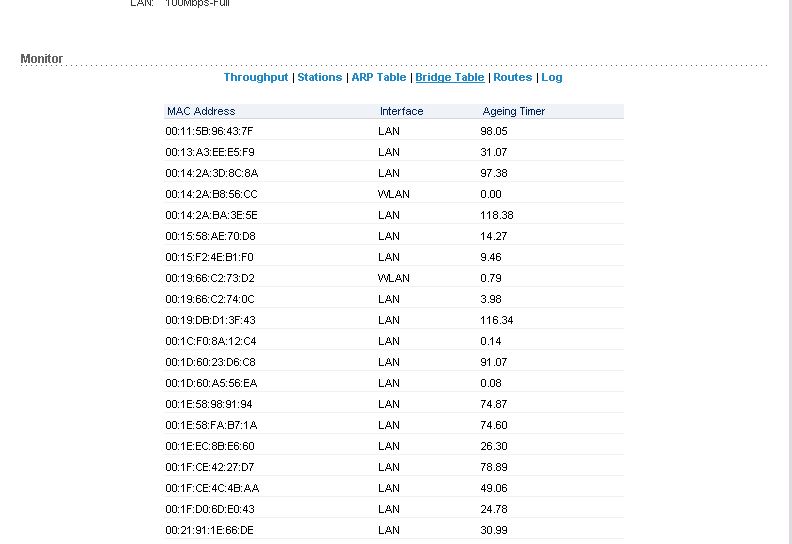792x544 pixels.
Task: Click ageing timer value 118.38
Action: point(496,215)
